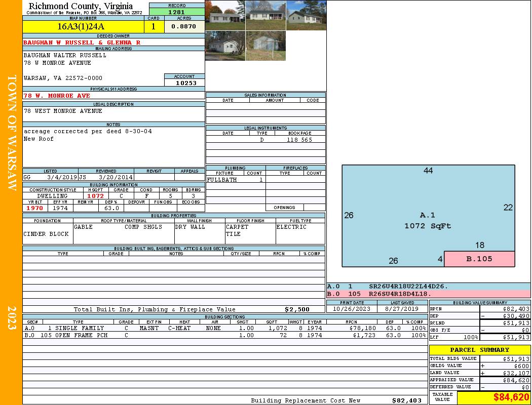Select sketch code SR26U4R18U22L44D26

[408, 287]
